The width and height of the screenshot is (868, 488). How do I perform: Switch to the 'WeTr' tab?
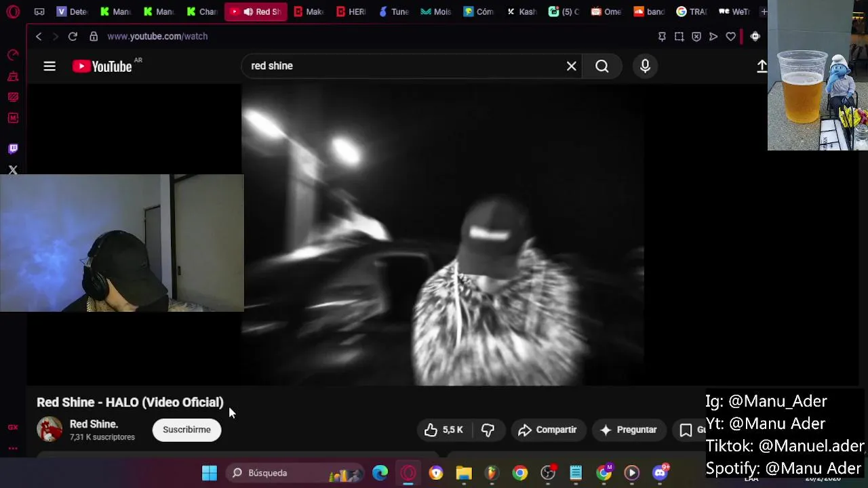(x=734, y=12)
